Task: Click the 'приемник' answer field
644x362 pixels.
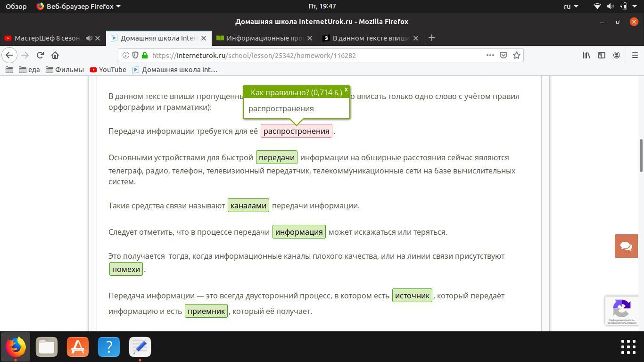Action: click(206, 311)
